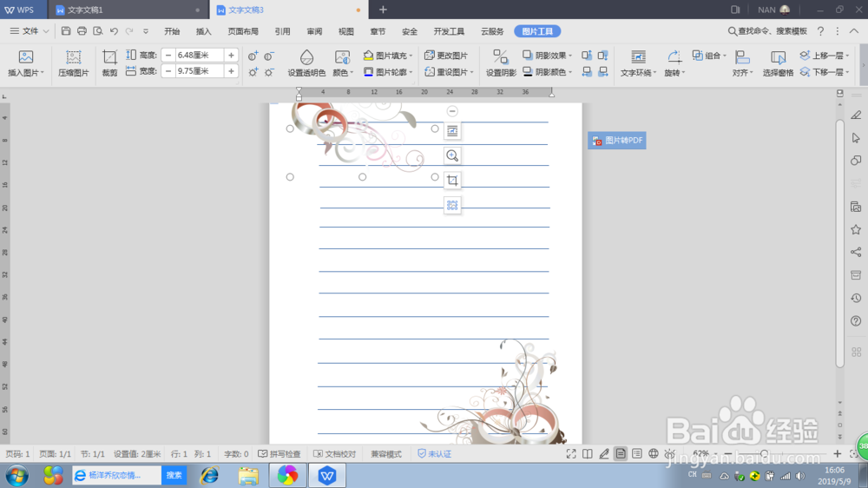Click the search commands (查找命令) box
Viewport: 868px width, 488px height.
[767, 31]
